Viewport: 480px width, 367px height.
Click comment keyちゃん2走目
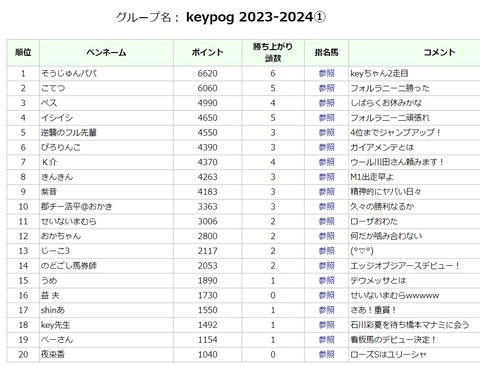[x=379, y=73]
